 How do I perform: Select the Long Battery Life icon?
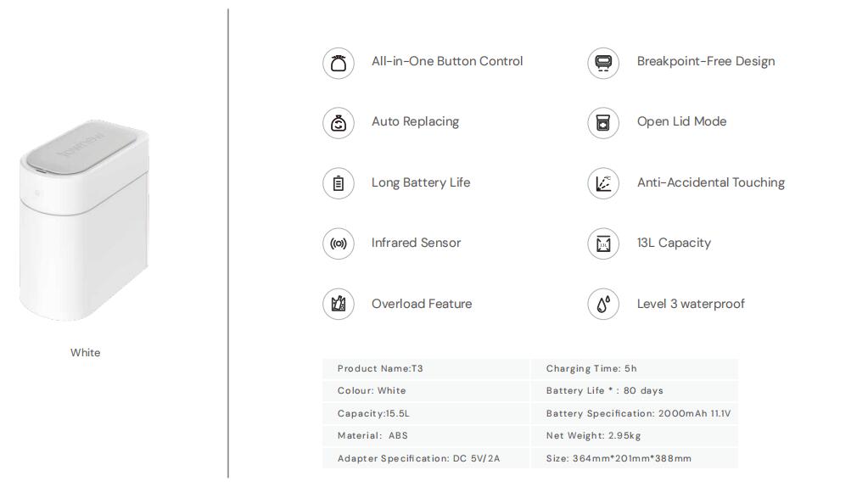click(x=338, y=183)
